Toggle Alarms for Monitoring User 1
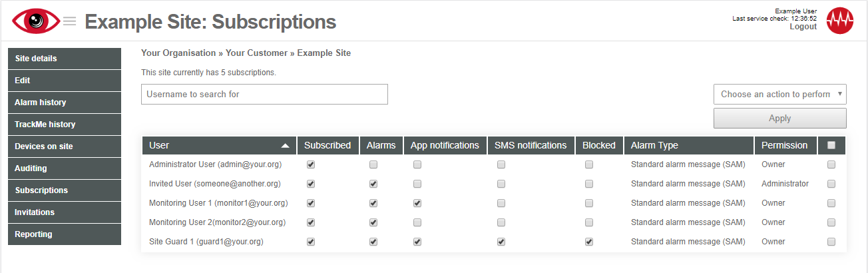 coord(373,203)
